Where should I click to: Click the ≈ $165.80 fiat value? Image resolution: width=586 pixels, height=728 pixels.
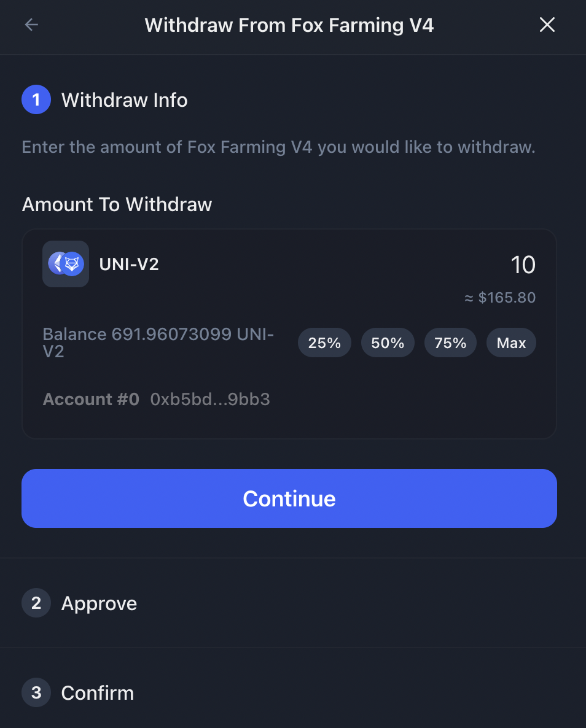tap(500, 298)
